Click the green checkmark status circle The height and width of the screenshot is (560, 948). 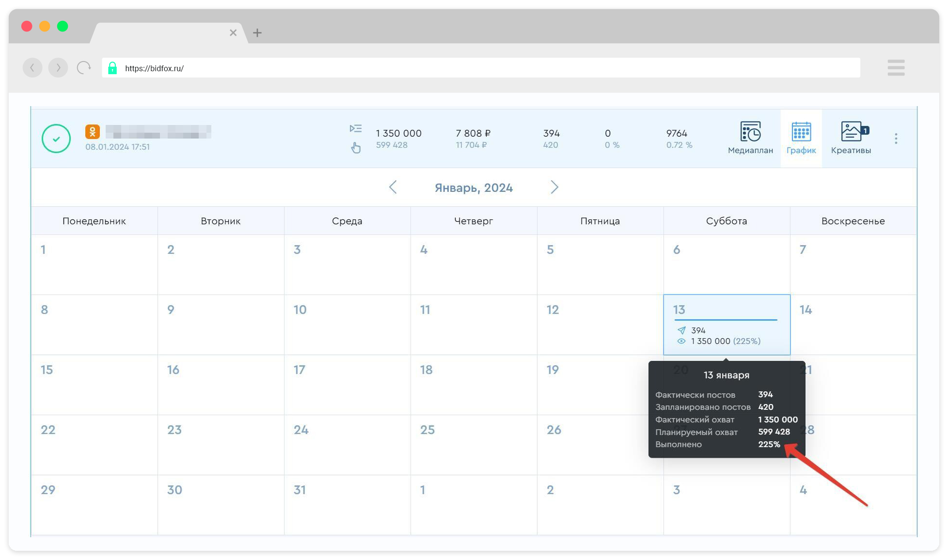tap(56, 139)
